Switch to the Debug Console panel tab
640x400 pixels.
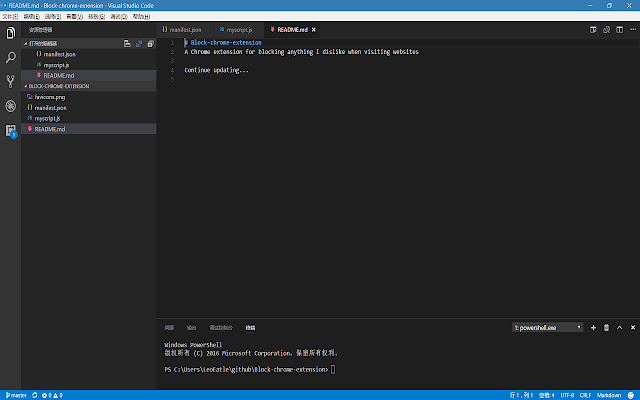tap(221, 328)
